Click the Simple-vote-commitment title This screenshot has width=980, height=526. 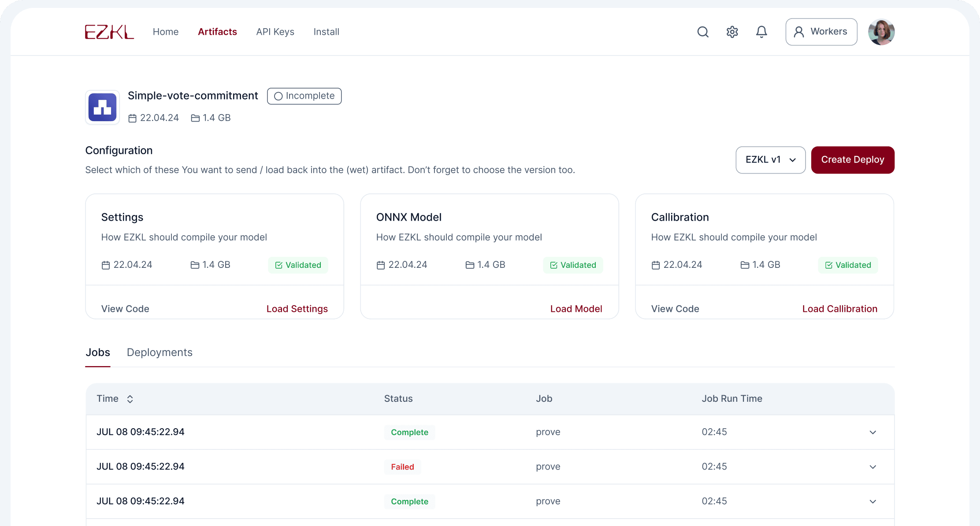click(x=193, y=96)
